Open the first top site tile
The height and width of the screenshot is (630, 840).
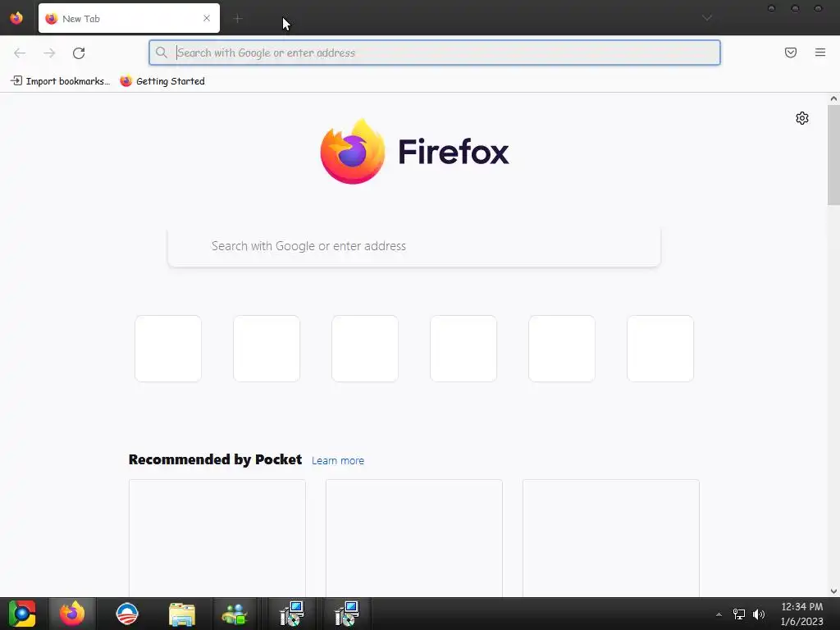coord(168,349)
